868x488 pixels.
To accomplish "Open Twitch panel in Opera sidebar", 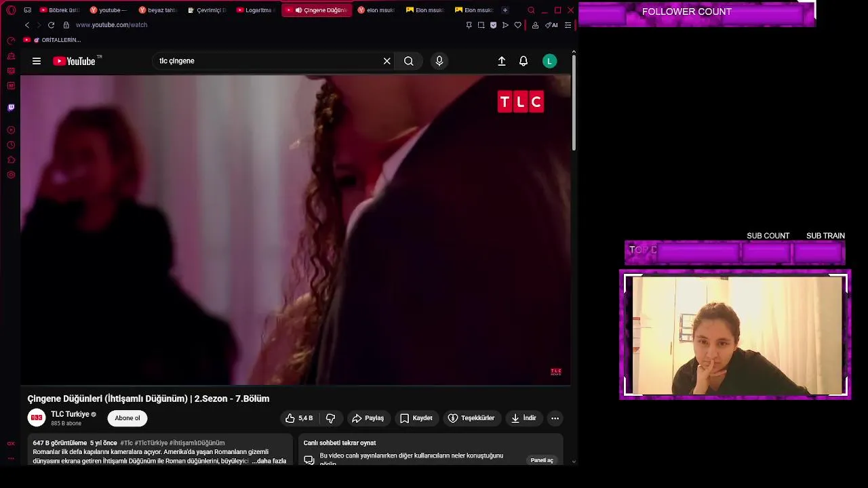I will [11, 107].
